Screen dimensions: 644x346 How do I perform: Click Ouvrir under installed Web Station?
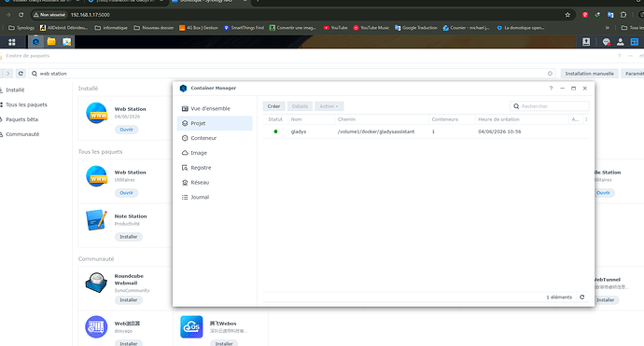(x=127, y=130)
